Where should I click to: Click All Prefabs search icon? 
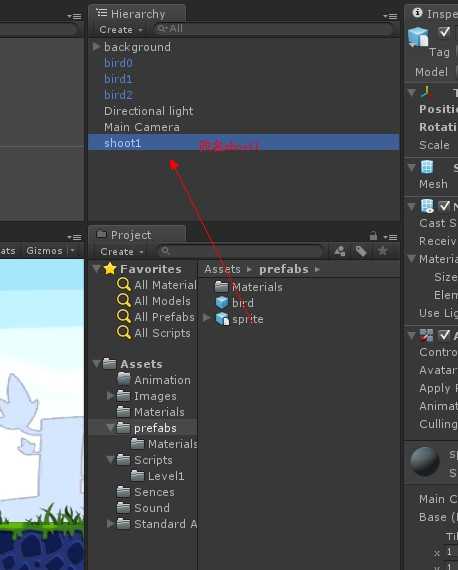(124, 316)
